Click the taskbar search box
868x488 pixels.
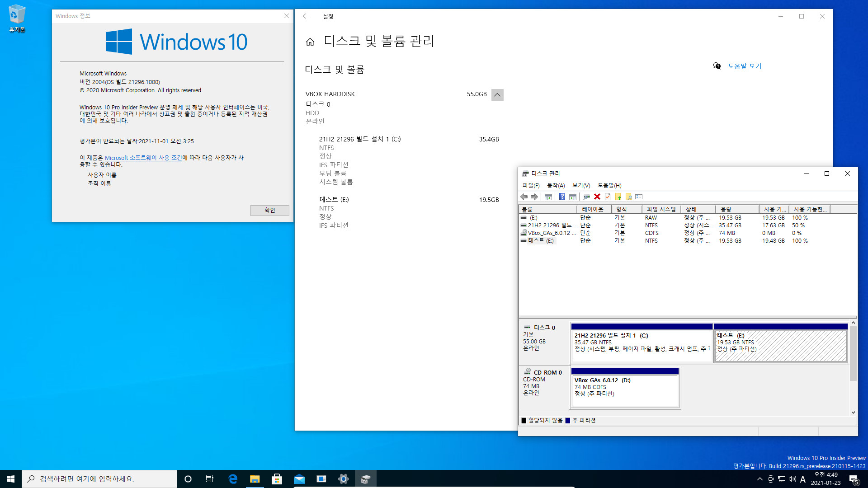click(x=99, y=479)
